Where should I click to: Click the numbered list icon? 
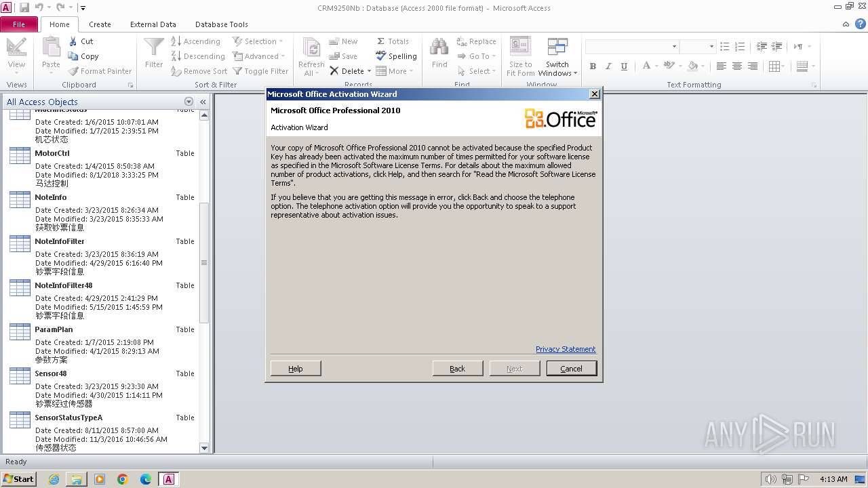[x=740, y=47]
